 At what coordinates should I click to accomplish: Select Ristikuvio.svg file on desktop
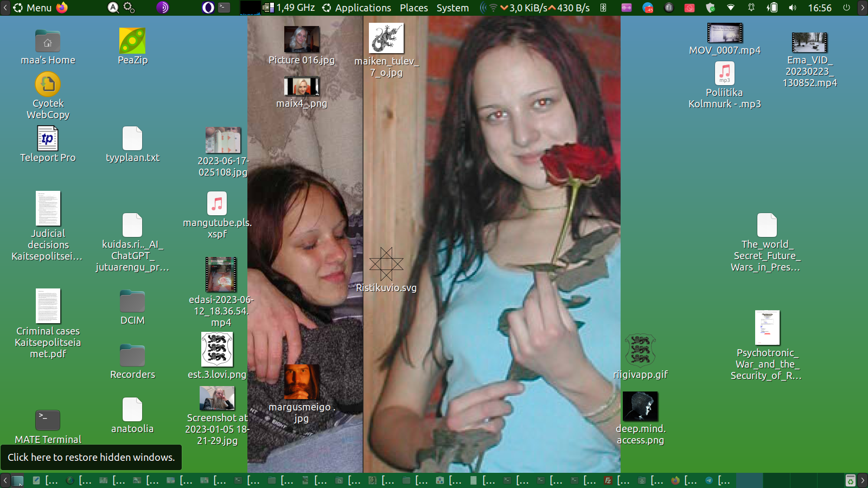tap(386, 264)
